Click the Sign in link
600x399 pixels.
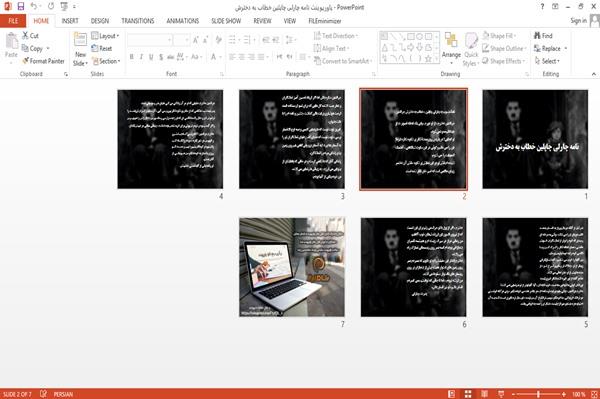pyautogui.click(x=578, y=21)
